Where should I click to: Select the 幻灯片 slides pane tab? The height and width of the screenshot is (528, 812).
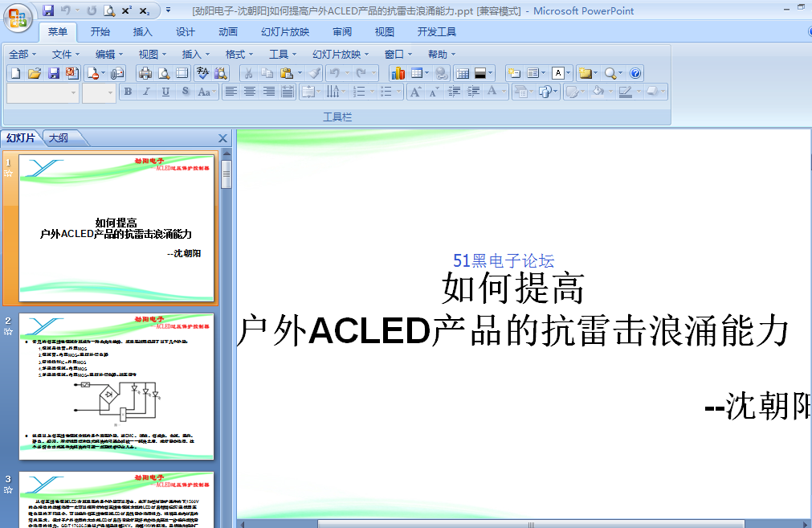pos(21,138)
